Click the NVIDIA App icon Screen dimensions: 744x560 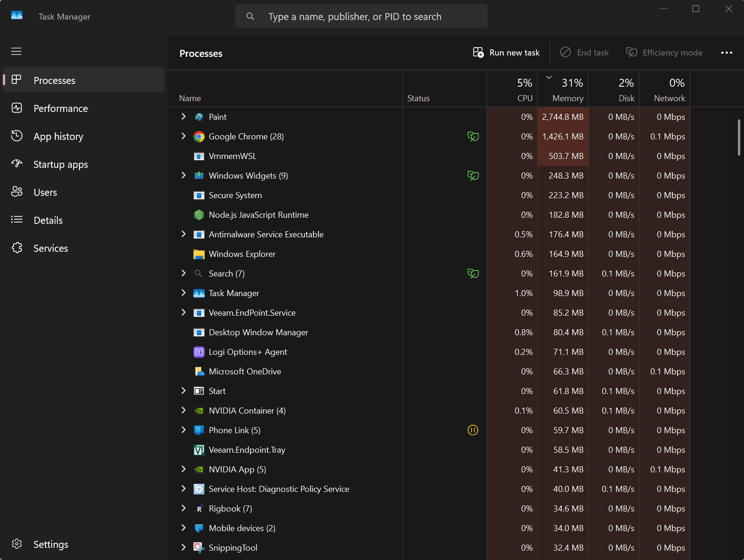pyautogui.click(x=199, y=470)
